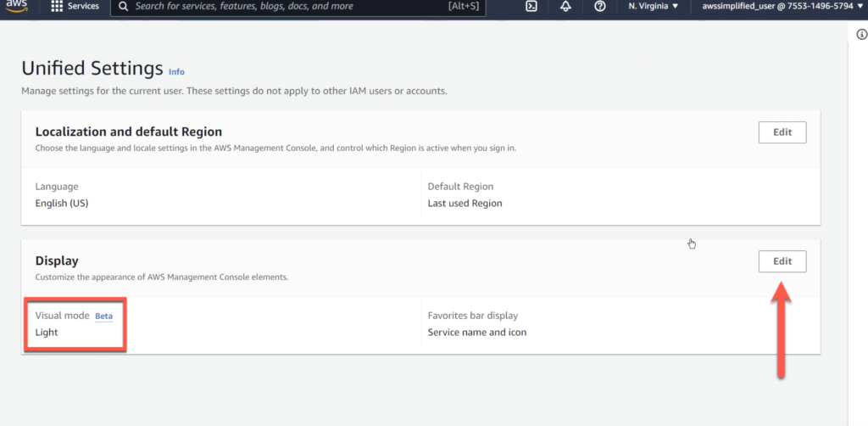
Task: Open the Services grid icon
Action: point(57,6)
